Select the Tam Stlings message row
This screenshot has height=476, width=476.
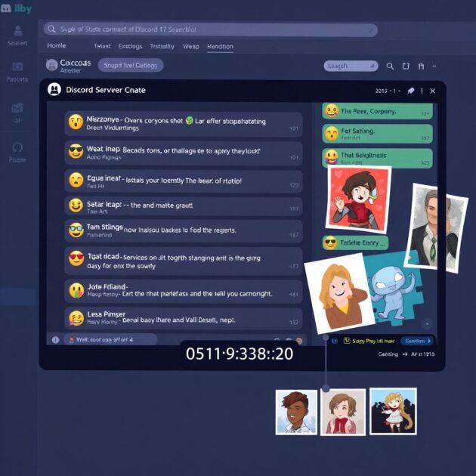184,231
